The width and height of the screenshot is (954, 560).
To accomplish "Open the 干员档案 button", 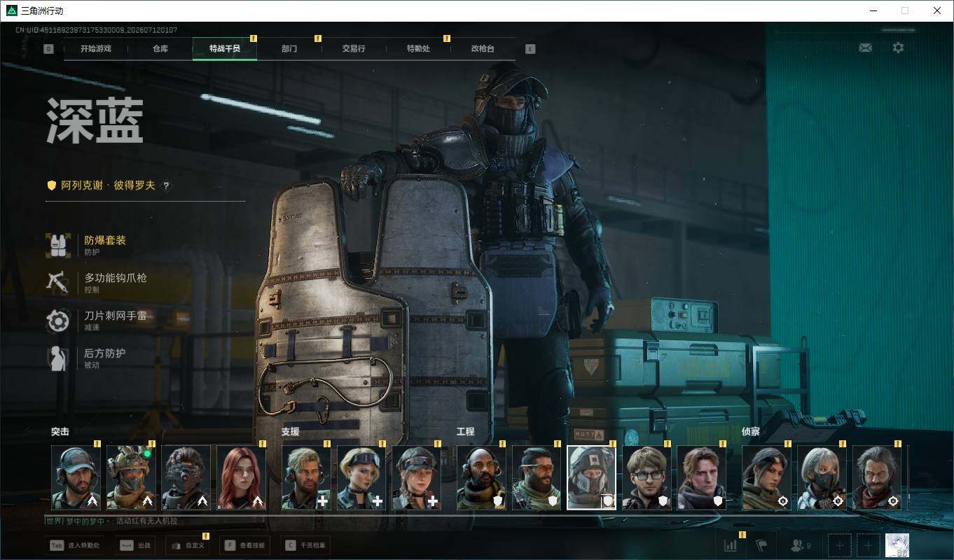I will point(305,545).
